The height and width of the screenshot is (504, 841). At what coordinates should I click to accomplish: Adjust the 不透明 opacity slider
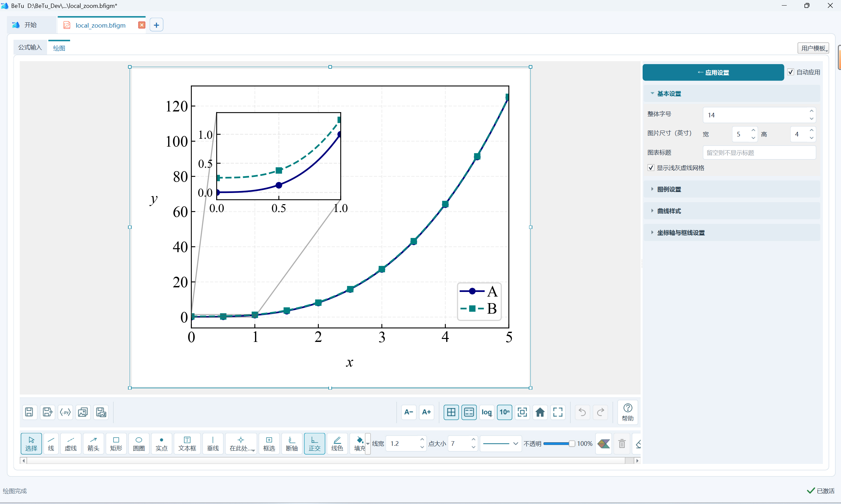pos(559,443)
